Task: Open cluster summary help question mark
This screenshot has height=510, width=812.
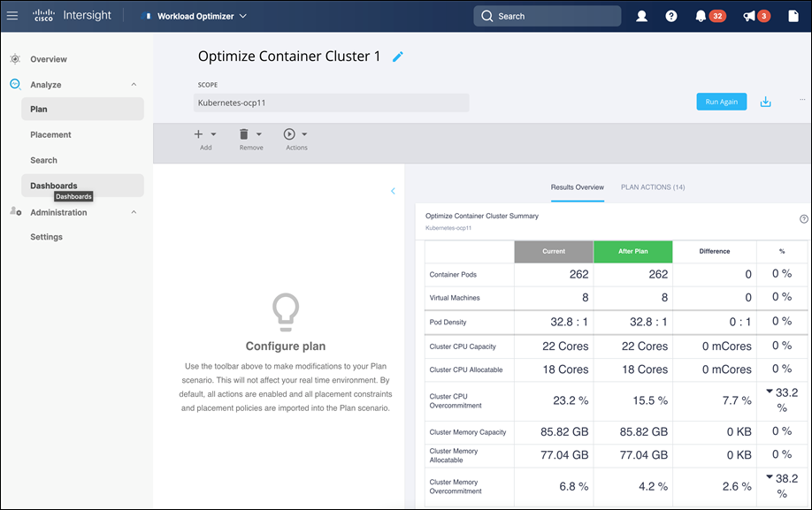Action: pos(802,218)
